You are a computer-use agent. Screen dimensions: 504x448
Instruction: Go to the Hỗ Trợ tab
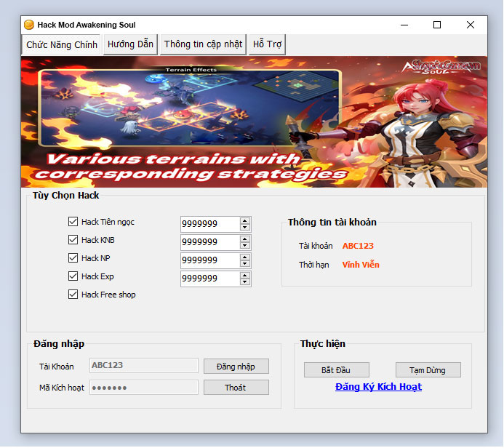(x=267, y=44)
